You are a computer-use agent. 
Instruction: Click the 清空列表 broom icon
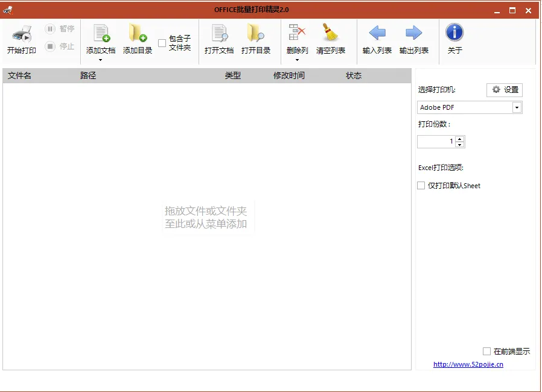point(330,33)
